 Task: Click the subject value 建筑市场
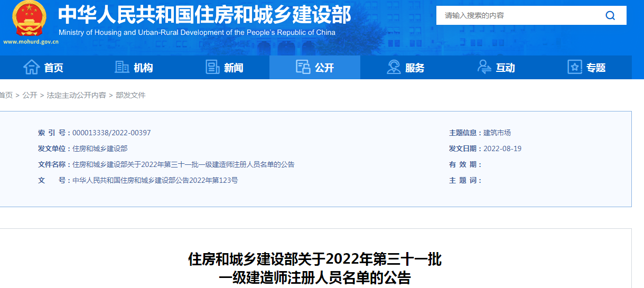click(497, 133)
